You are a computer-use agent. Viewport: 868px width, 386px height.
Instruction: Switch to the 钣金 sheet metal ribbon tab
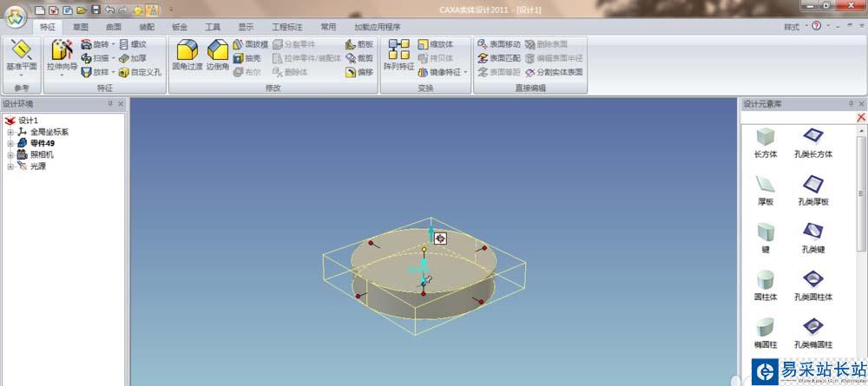pyautogui.click(x=180, y=27)
